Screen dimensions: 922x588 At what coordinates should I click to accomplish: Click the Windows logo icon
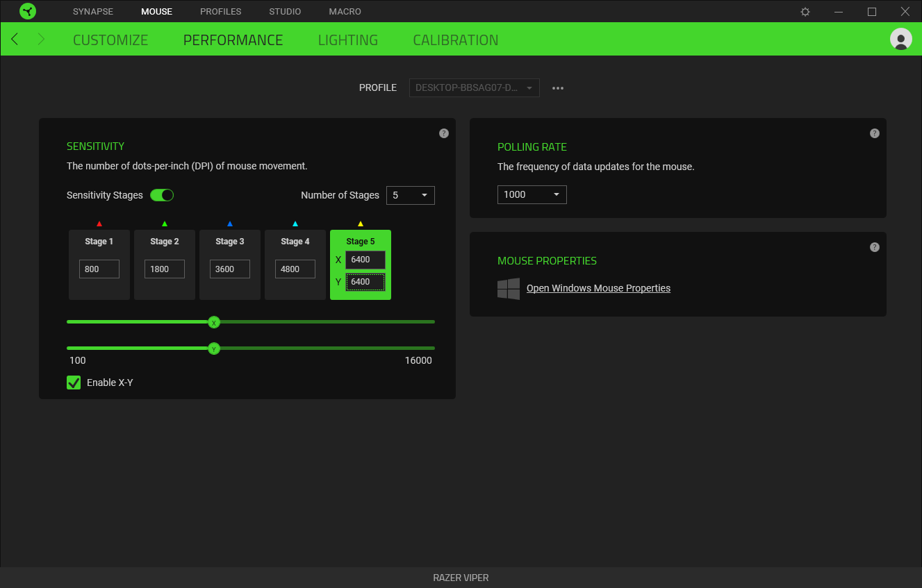[509, 289]
